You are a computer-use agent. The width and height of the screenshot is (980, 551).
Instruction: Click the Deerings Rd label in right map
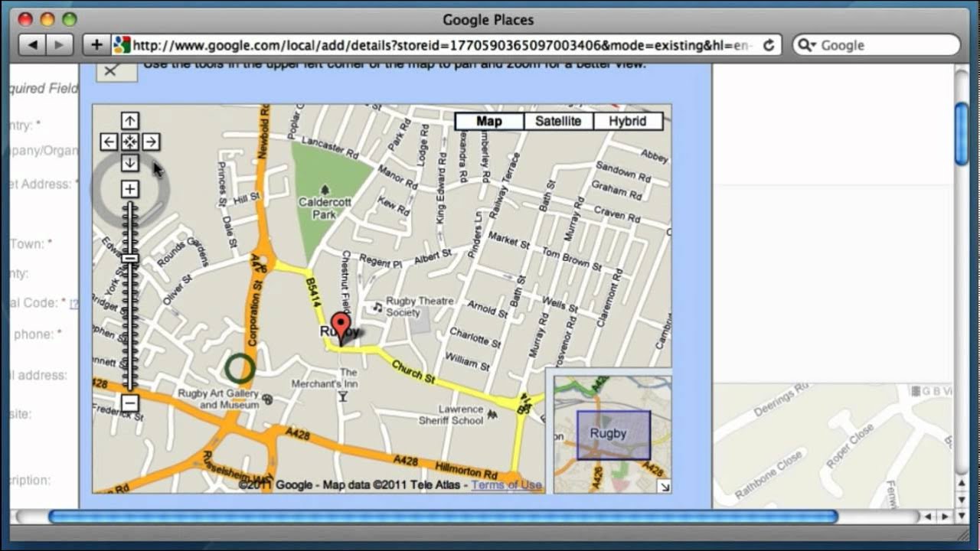click(x=781, y=400)
